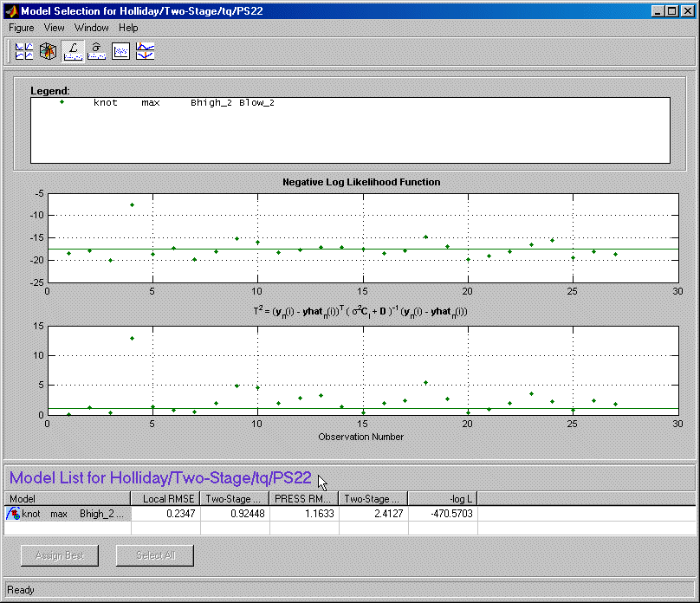The height and width of the screenshot is (603, 700).
Task: Click the Negative Log Likelihood Function title
Action: (361, 182)
